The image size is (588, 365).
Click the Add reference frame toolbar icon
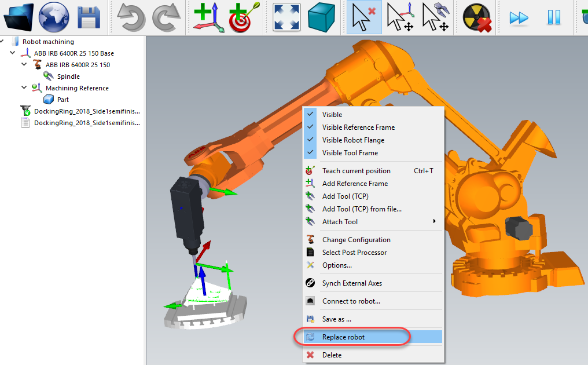point(207,17)
